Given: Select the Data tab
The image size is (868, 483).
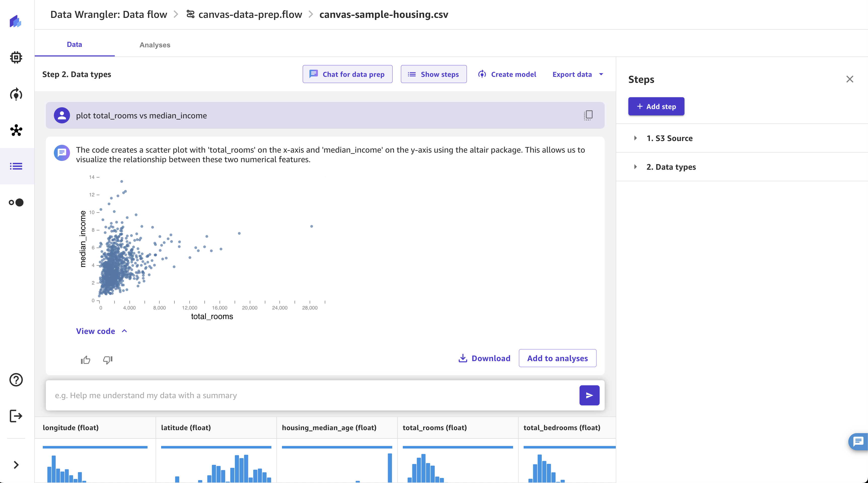Looking at the screenshot, I should coord(74,45).
